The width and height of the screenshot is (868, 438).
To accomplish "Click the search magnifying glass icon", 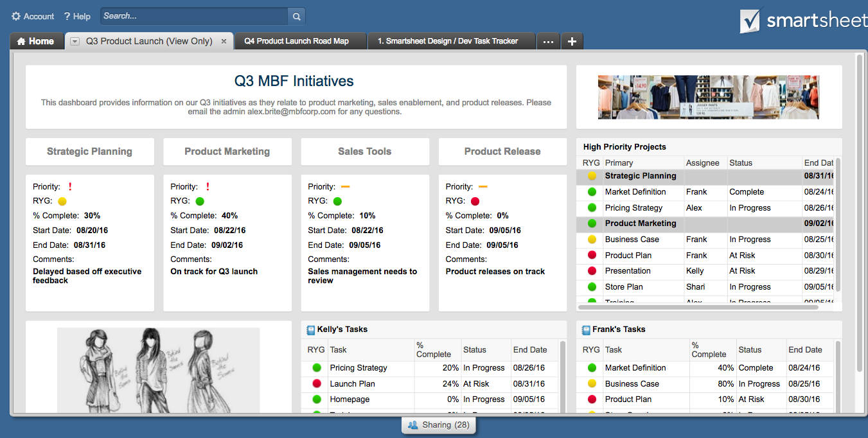I will [x=296, y=16].
